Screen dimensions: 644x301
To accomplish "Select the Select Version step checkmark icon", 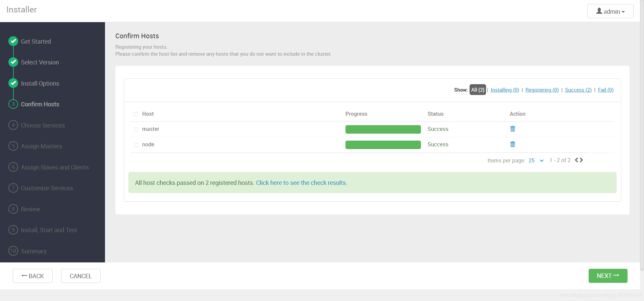I will click(x=13, y=62).
